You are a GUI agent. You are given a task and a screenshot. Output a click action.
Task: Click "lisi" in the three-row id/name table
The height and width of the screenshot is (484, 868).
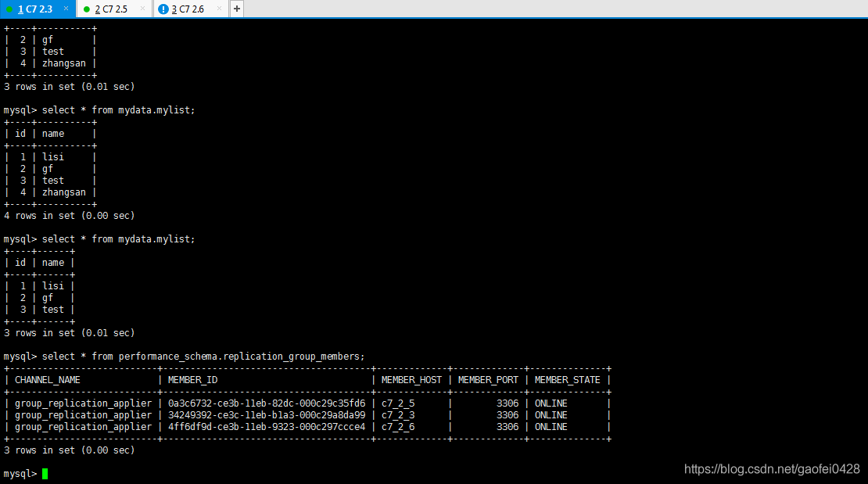coord(52,285)
